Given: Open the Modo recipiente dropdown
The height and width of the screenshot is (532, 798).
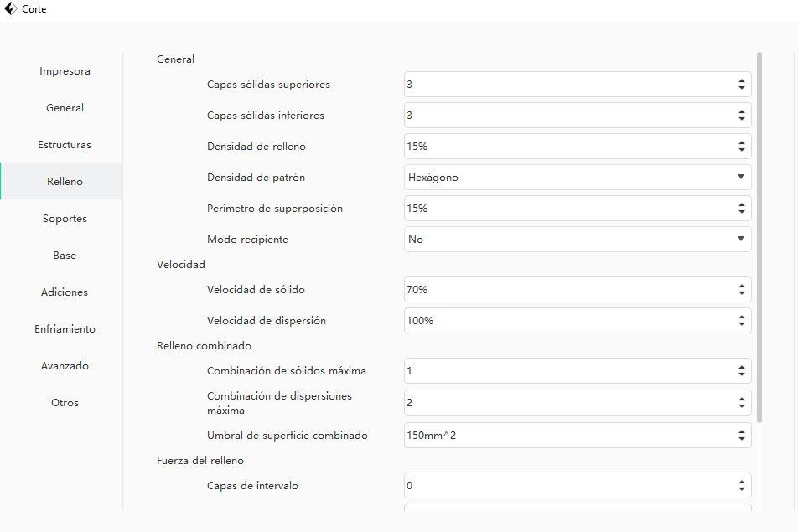Looking at the screenshot, I should tap(578, 240).
